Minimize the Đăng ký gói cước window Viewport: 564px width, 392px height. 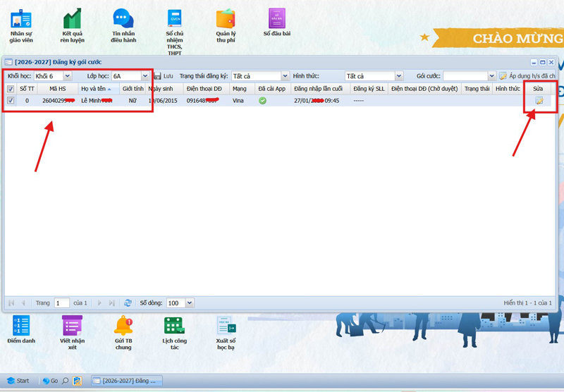click(534, 62)
